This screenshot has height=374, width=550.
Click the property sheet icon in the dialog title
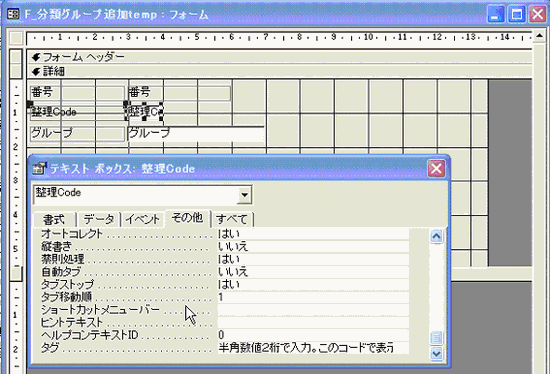(x=39, y=168)
